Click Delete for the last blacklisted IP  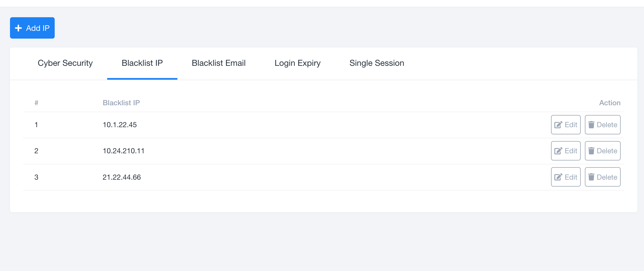pos(603,177)
